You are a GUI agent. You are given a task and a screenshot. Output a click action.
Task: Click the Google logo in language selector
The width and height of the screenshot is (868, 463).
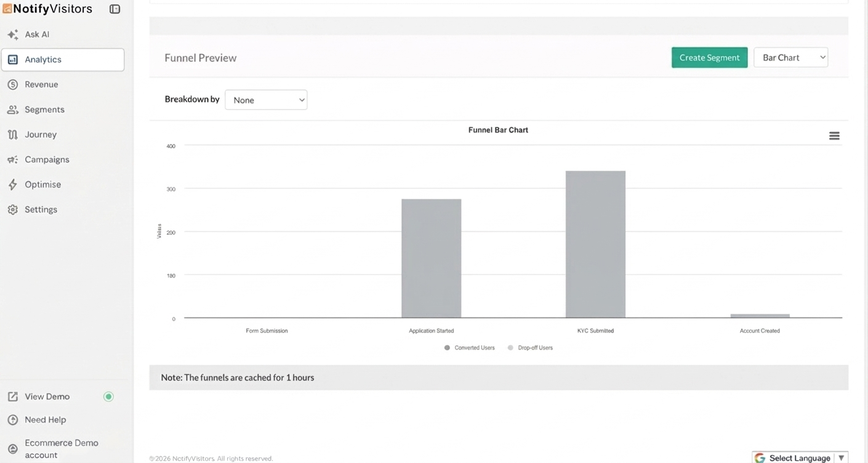pos(760,458)
